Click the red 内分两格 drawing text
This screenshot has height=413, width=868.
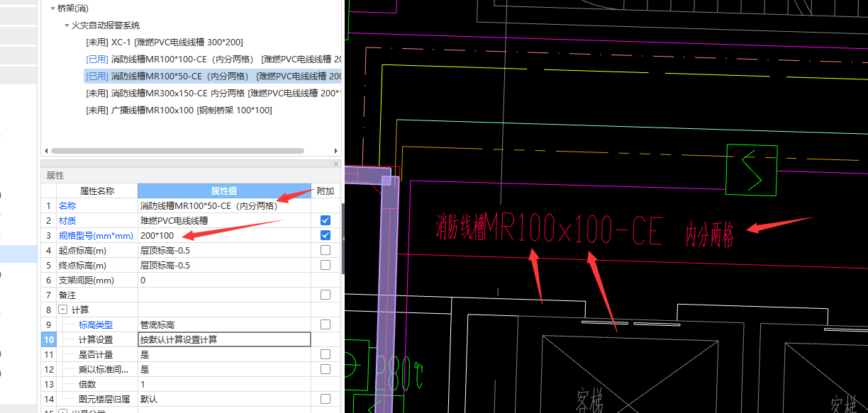pos(709,234)
